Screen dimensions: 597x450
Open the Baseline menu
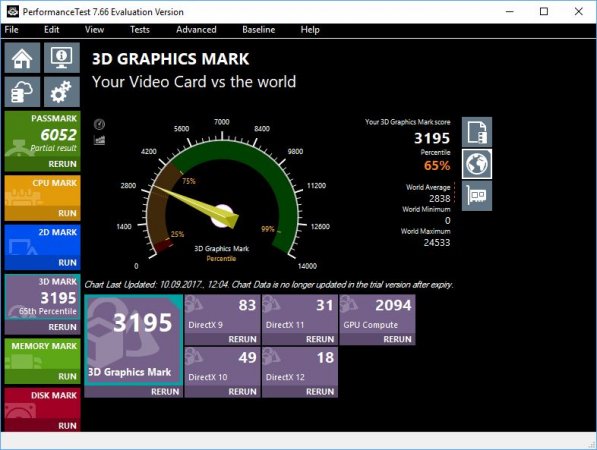click(259, 30)
